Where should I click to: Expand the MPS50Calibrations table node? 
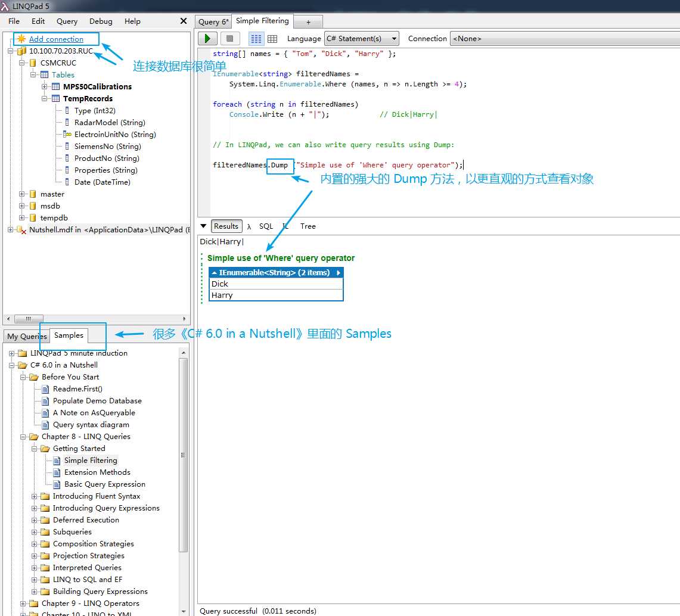tap(45, 87)
